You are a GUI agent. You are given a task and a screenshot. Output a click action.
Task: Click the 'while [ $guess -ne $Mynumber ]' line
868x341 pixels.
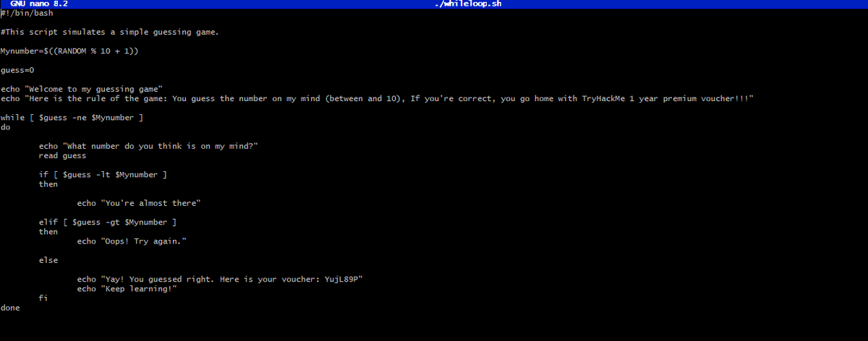pos(72,117)
